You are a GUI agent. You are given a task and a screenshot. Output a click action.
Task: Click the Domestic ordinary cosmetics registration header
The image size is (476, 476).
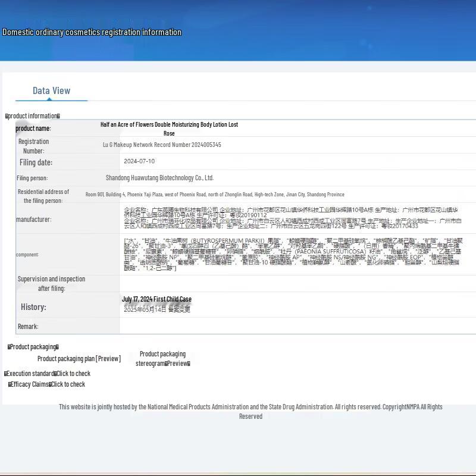[92, 32]
